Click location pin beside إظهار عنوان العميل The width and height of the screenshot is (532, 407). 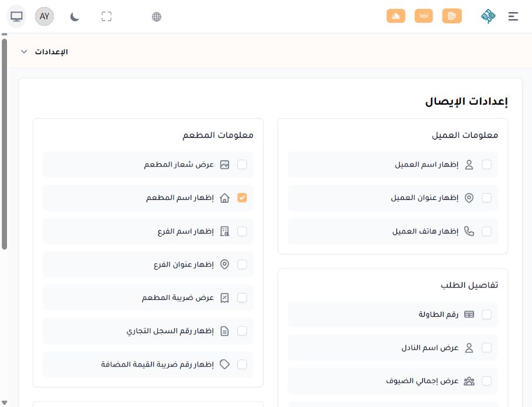pyautogui.click(x=469, y=198)
